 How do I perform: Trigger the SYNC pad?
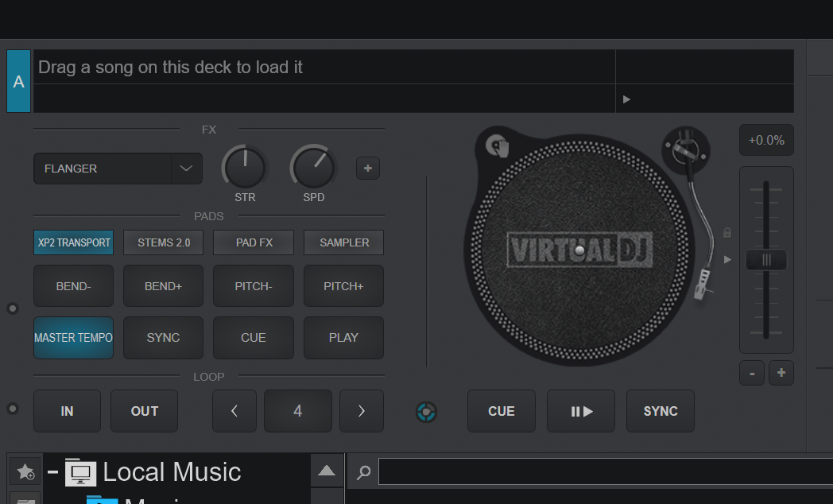tap(163, 338)
